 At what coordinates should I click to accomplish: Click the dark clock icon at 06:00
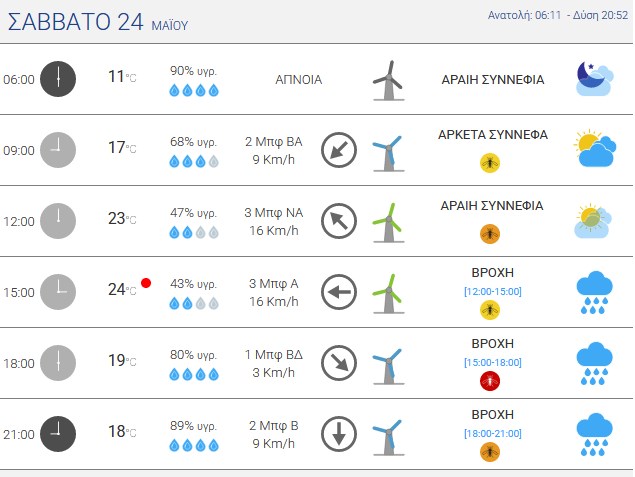click(58, 79)
